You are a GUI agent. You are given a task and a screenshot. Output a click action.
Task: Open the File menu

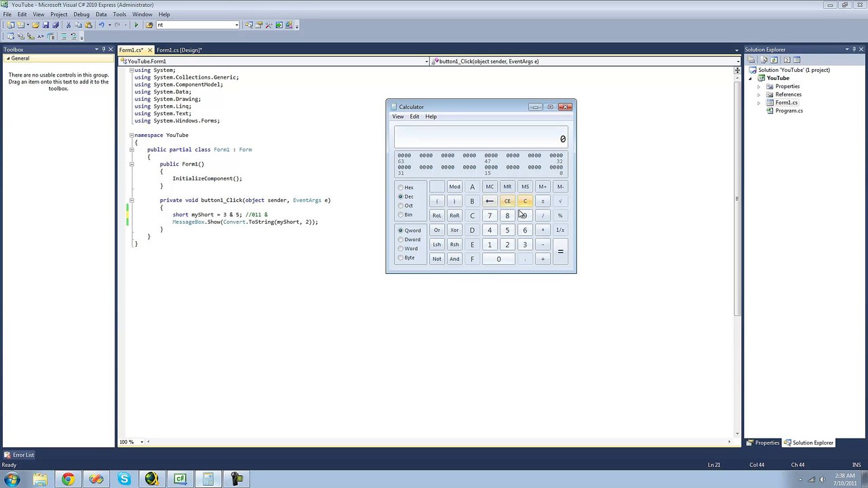pyautogui.click(x=7, y=14)
